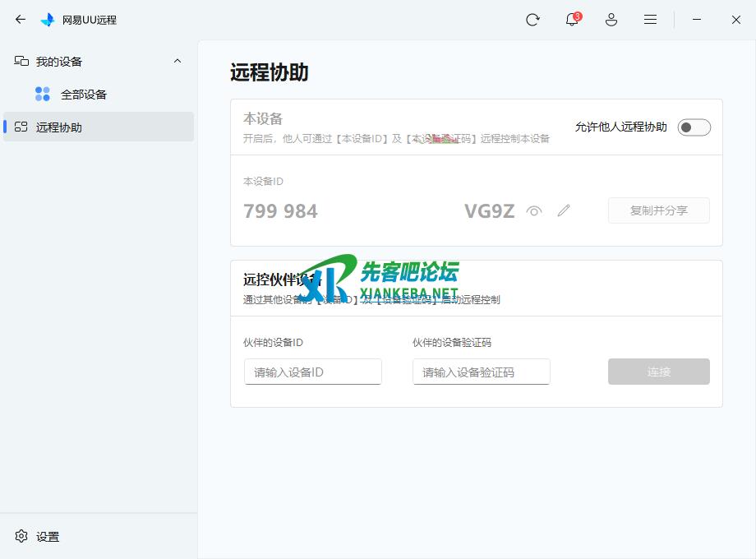Viewport: 756px width, 559px height.
Task: Open 我的设备 in the sidebar
Action: click(x=59, y=62)
